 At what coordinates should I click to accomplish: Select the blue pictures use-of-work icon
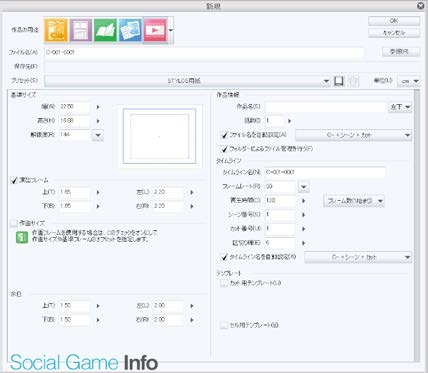(130, 30)
